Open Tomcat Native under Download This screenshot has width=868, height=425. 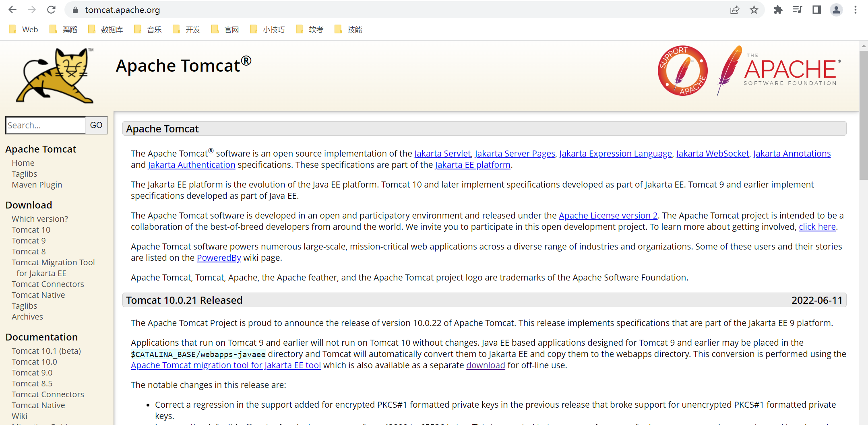pos(38,295)
